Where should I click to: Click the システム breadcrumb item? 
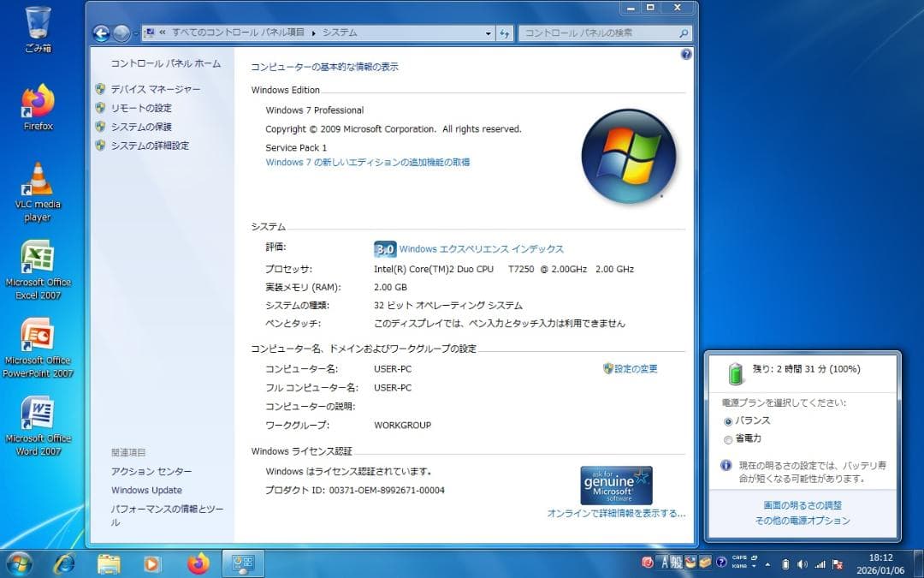coord(340,33)
